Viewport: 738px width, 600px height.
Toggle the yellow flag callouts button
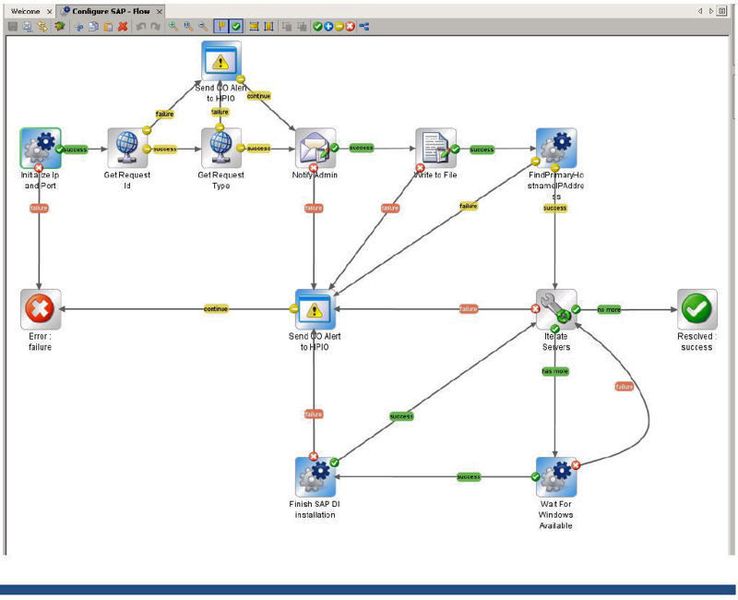point(220,26)
